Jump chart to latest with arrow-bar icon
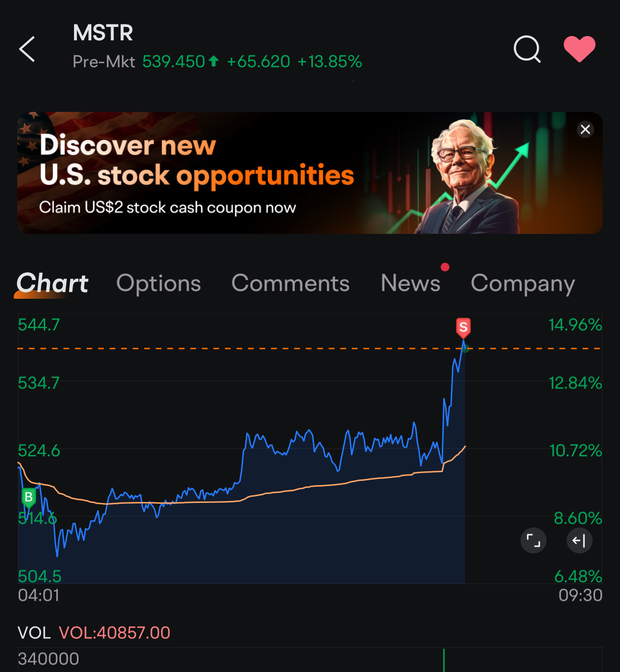Screen dimensions: 620x672 (x=579, y=540)
